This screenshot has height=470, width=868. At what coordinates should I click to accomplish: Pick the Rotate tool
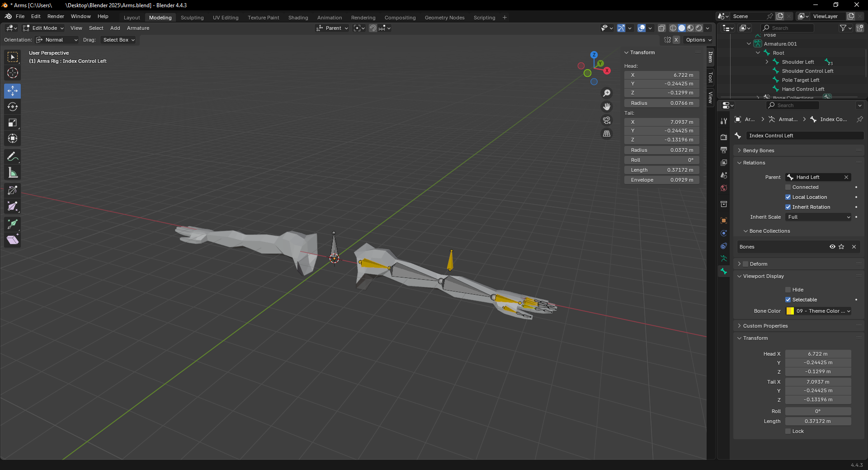(x=13, y=107)
